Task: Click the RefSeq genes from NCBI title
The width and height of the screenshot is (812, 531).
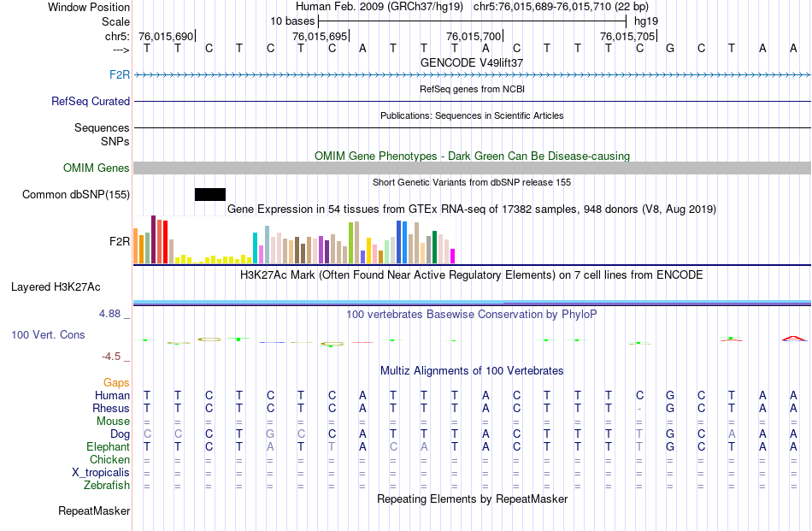Action: (x=473, y=89)
